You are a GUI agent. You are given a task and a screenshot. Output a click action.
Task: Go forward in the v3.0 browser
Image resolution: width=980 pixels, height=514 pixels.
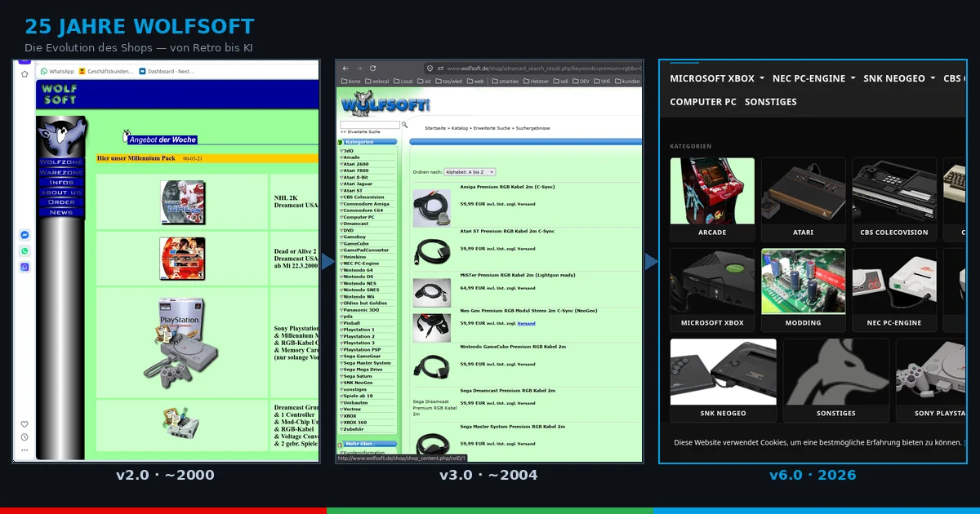[359, 69]
